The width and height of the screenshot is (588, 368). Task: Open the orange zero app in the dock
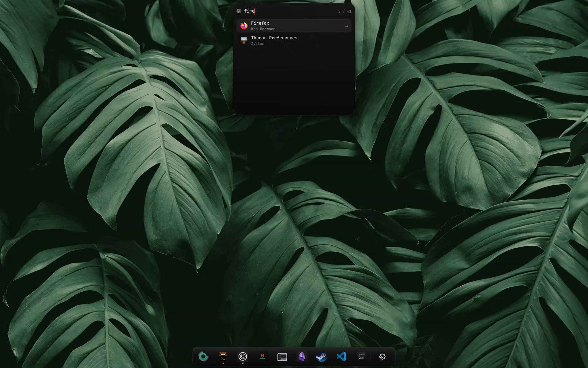pos(262,356)
